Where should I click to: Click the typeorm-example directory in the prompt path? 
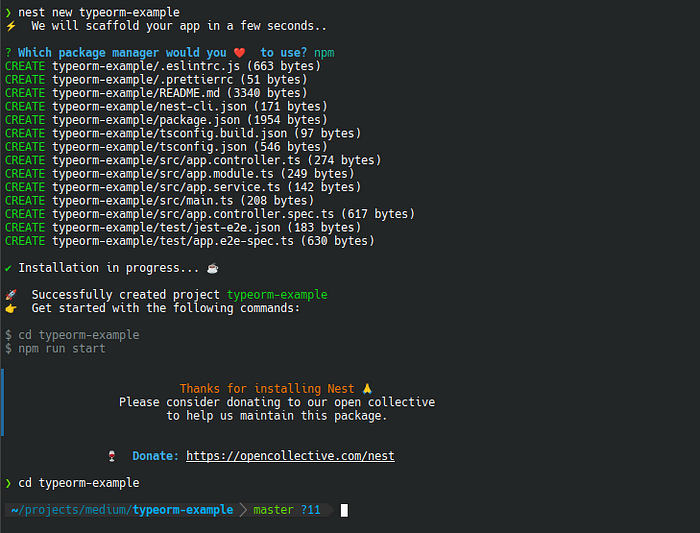183,510
